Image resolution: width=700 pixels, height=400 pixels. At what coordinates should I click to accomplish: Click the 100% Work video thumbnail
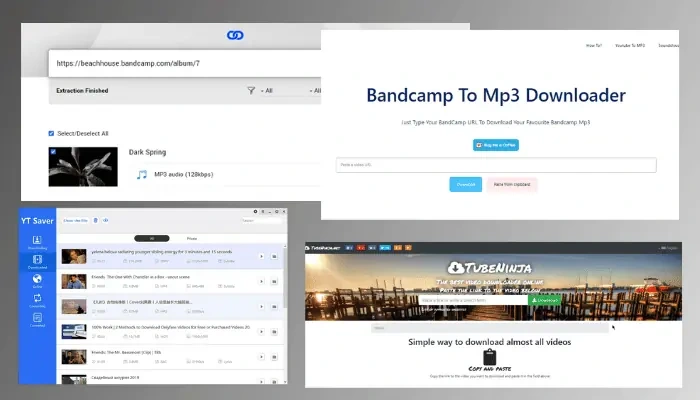(x=74, y=332)
